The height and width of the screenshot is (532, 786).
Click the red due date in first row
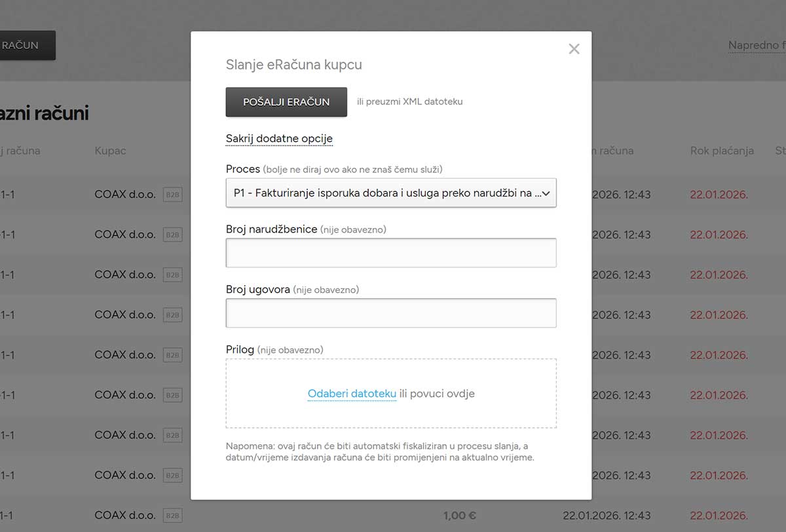click(719, 195)
